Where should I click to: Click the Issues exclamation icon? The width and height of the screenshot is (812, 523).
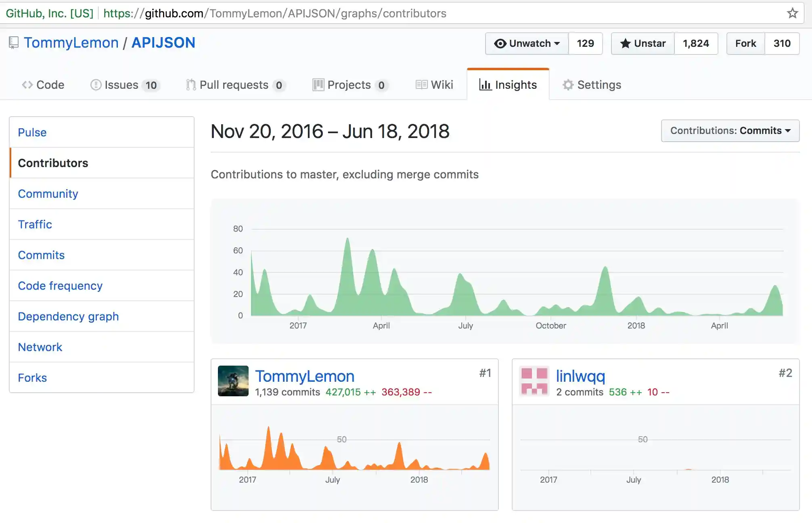pos(96,85)
